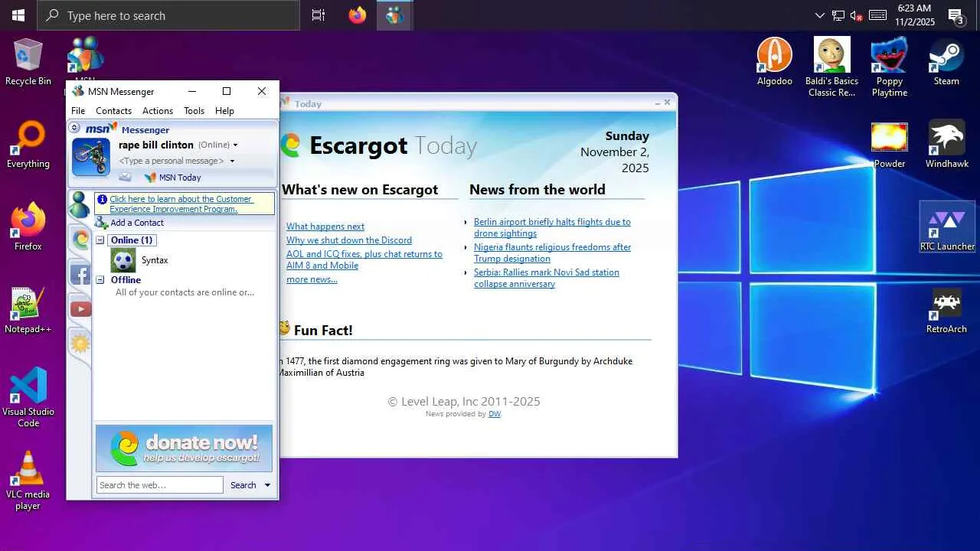The height and width of the screenshot is (551, 980).
Task: Open the Berlin airport drone sightings headline
Action: pyautogui.click(x=552, y=227)
